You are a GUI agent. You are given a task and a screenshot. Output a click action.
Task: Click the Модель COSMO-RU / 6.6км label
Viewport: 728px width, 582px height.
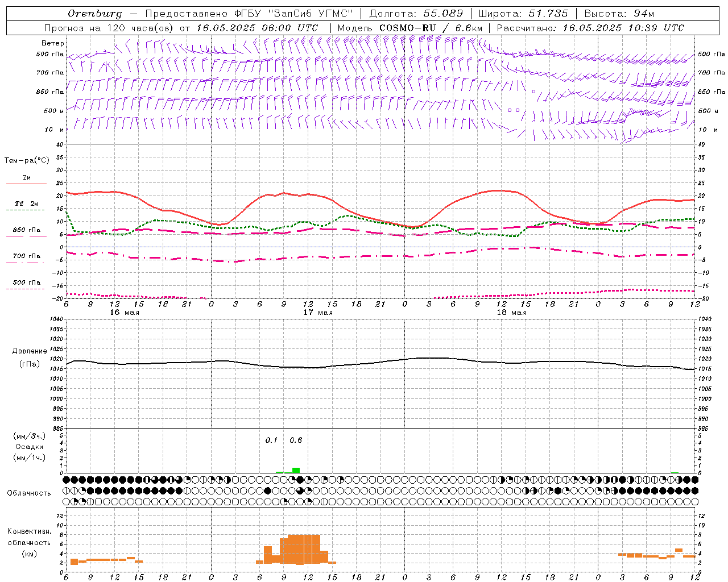pyautogui.click(x=410, y=28)
